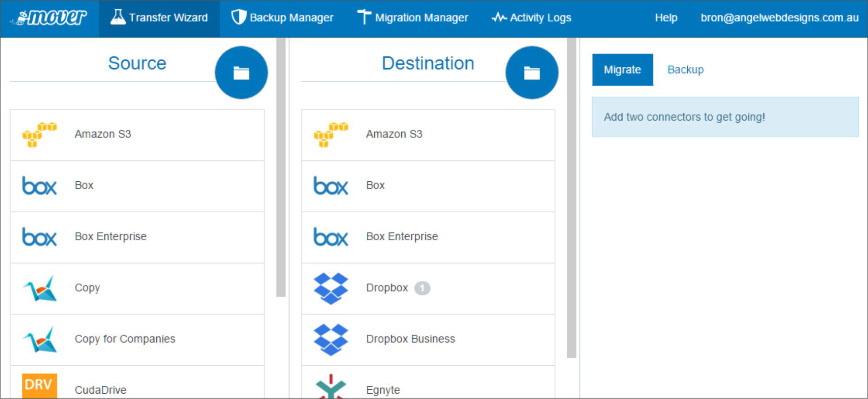The width and height of the screenshot is (868, 399).
Task: Open the Source folder circle icon
Action: tap(241, 73)
